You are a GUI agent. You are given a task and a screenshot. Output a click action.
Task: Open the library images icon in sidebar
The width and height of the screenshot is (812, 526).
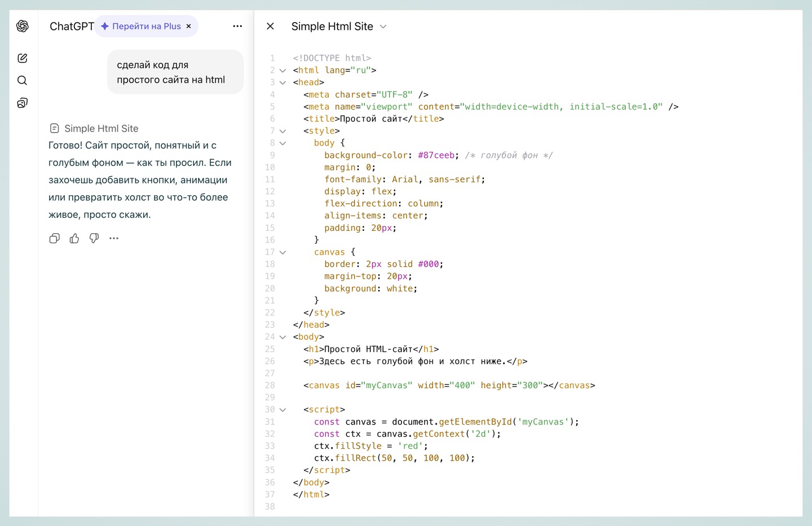(23, 103)
